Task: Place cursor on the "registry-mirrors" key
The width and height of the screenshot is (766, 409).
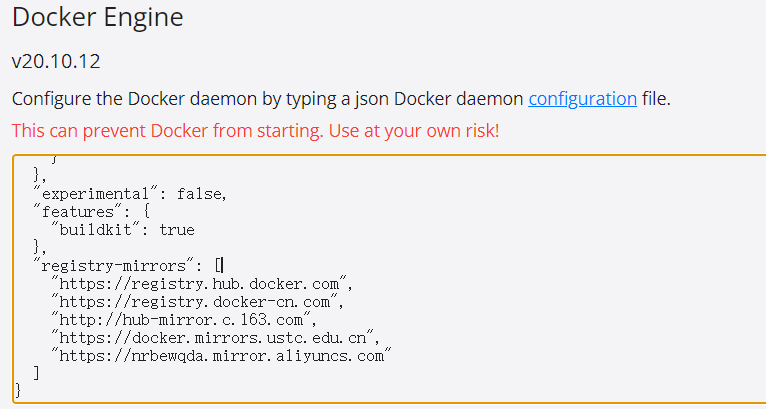Action: click(x=111, y=265)
